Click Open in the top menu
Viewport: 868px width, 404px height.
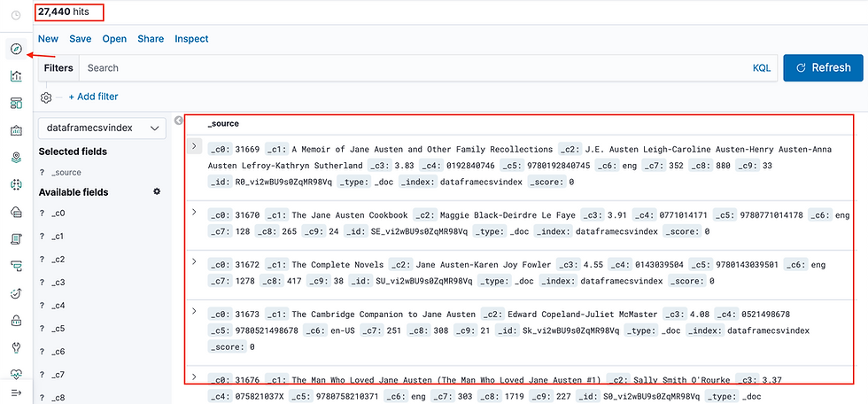pos(114,39)
